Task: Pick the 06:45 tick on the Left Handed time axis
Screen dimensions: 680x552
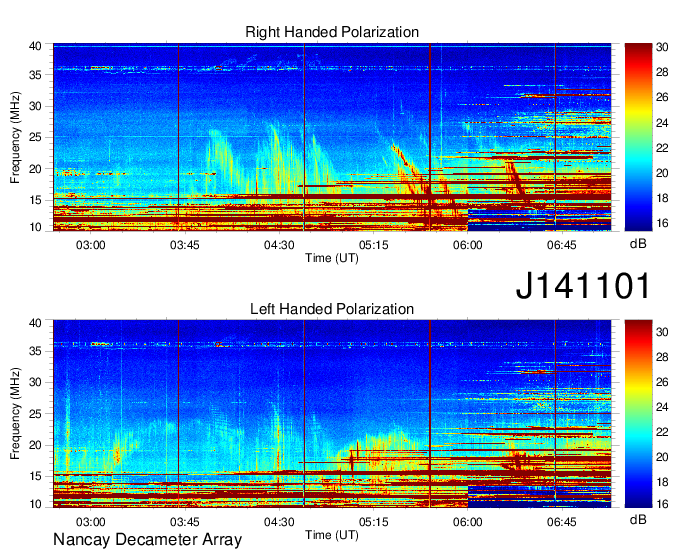Action: pyautogui.click(x=562, y=522)
